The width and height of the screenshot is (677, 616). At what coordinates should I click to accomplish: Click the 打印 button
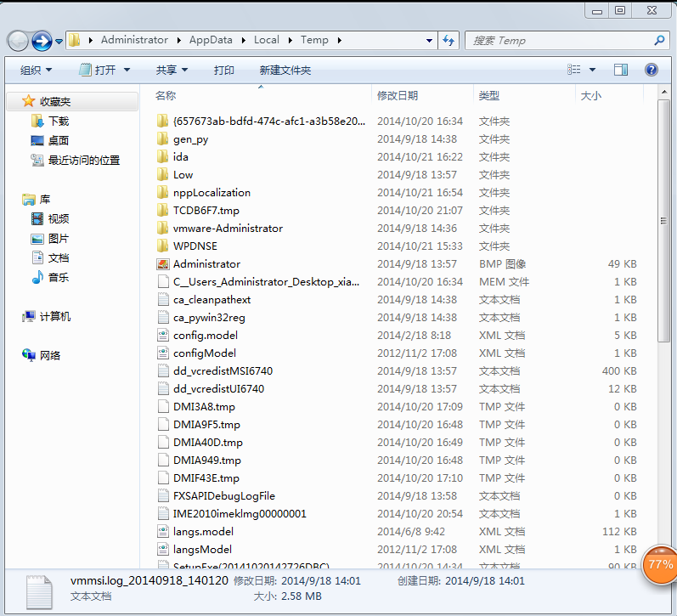pos(224,70)
